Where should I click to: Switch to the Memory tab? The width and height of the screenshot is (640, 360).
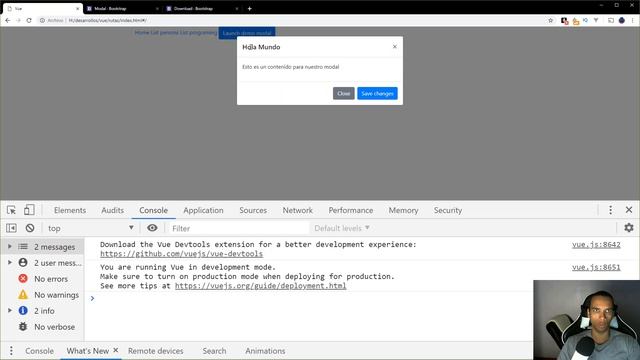coord(403,210)
